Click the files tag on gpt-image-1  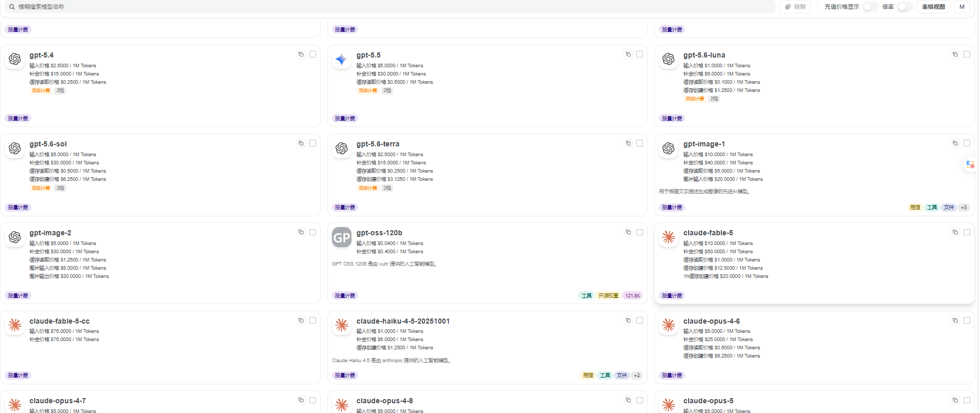point(949,208)
